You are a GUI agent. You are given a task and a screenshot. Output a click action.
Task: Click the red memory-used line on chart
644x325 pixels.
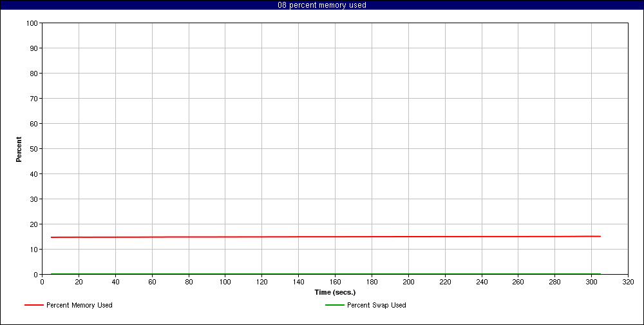[x=326, y=237]
